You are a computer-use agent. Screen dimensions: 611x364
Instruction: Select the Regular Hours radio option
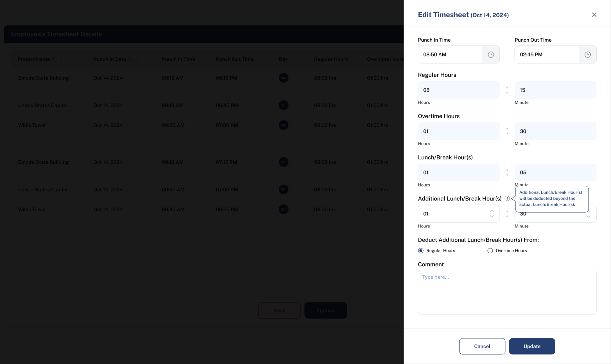[421, 251]
